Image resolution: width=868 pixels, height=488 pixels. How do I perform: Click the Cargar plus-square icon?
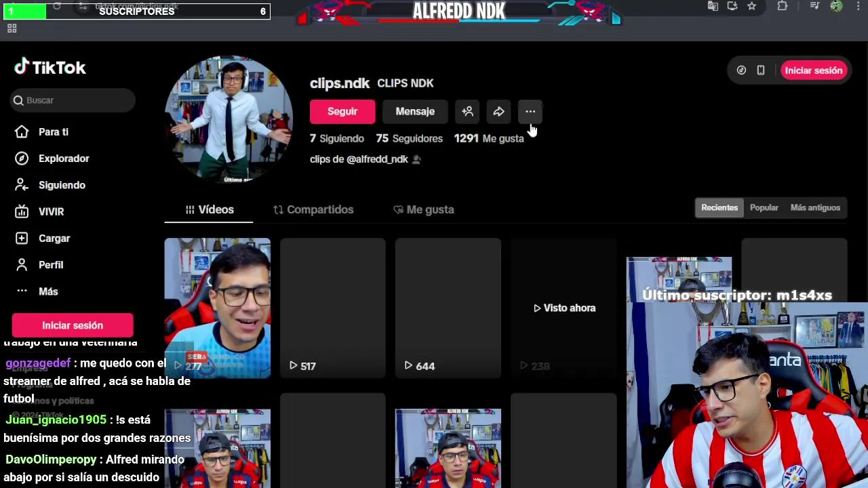(22, 239)
